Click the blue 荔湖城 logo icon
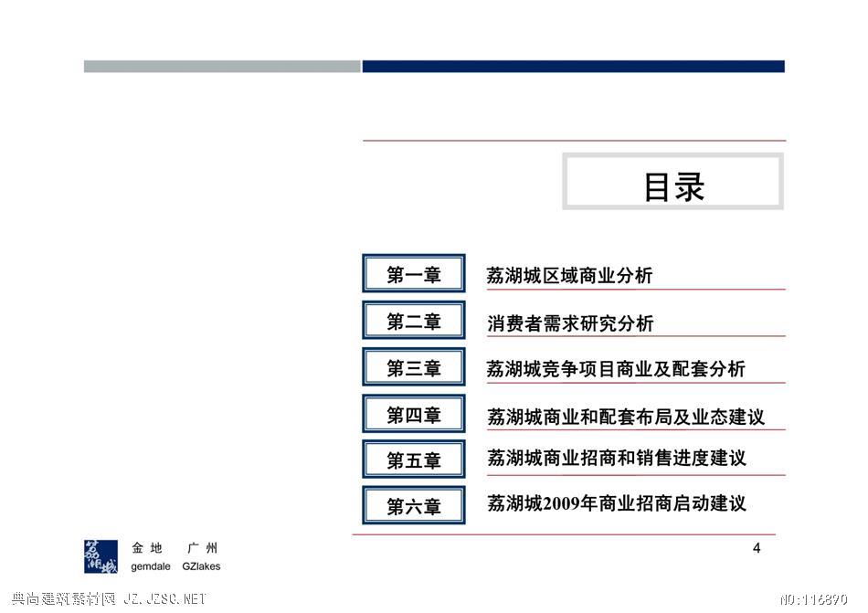The image size is (868, 613). point(101,556)
